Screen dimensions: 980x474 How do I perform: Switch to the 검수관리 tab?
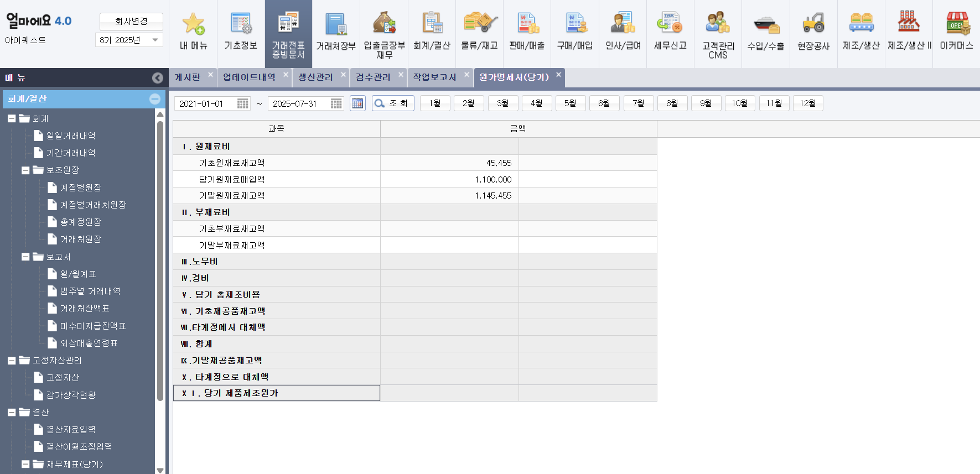(x=373, y=77)
